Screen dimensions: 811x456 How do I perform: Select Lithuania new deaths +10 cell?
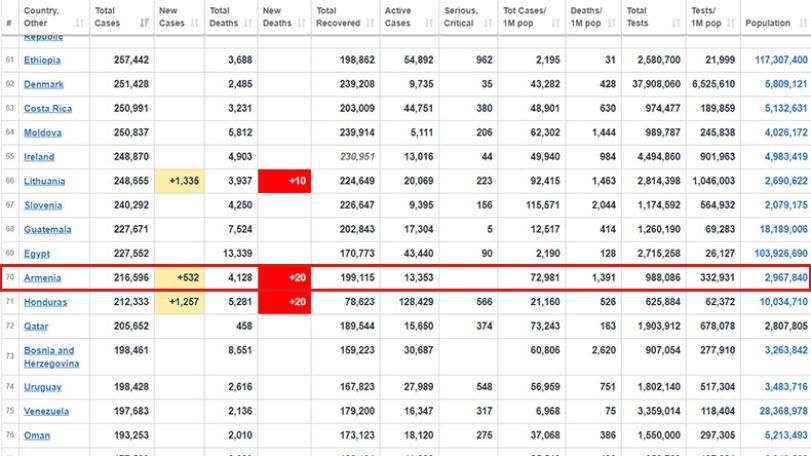284,181
